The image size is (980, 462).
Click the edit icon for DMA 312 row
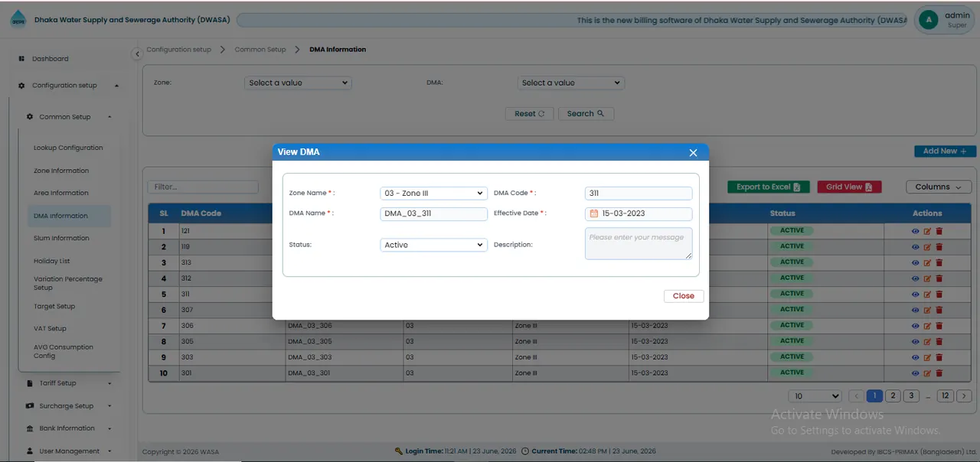[927, 278]
